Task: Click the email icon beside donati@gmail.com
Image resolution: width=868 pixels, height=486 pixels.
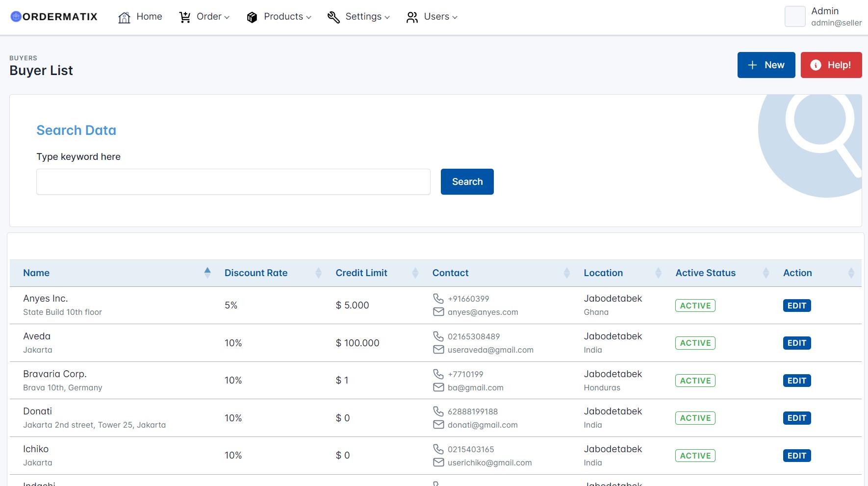Action: pos(437,425)
